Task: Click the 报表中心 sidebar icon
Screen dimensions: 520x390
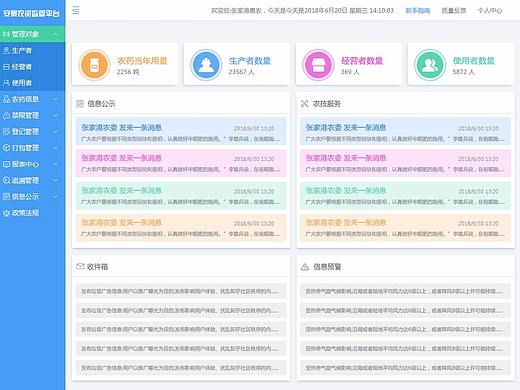Action: pos(6,164)
